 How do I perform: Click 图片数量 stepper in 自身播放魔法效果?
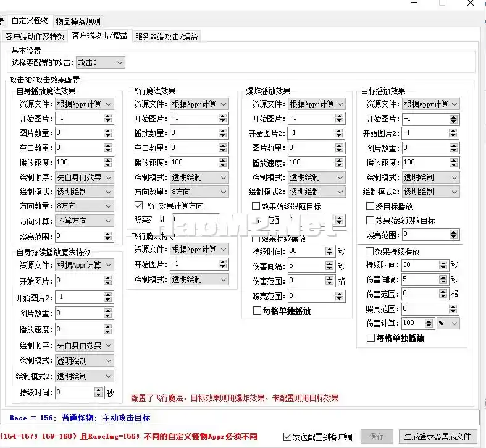(x=107, y=133)
